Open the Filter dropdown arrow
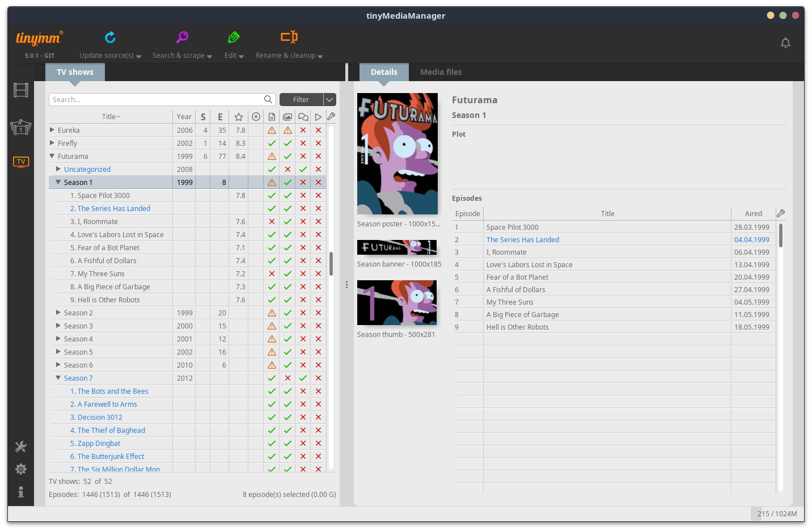The height and width of the screenshot is (531, 812). pos(329,100)
